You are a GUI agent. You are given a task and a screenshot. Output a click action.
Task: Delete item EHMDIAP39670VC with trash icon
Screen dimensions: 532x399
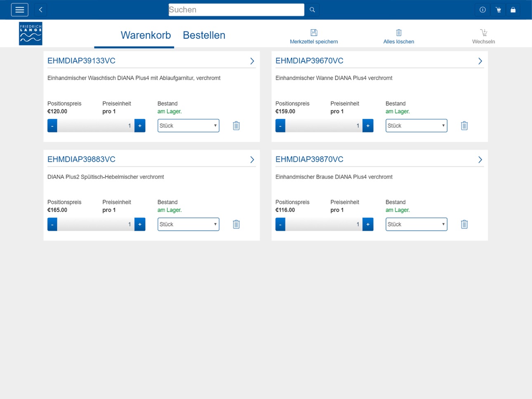point(464,125)
